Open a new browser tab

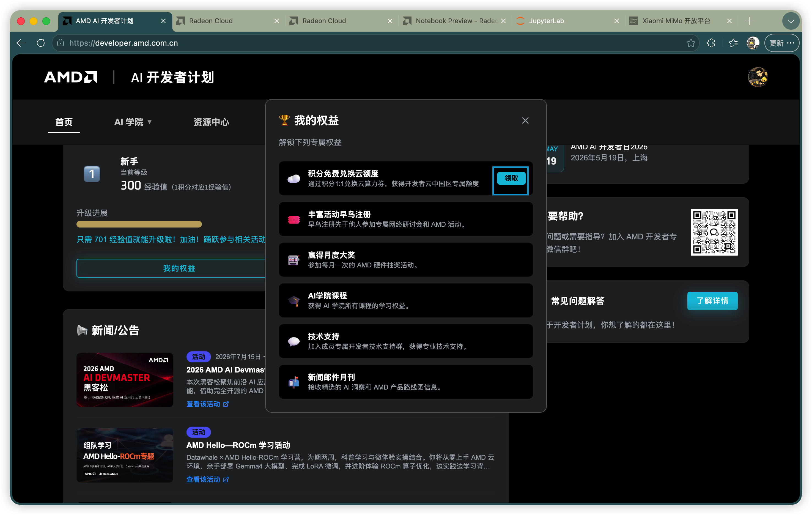(749, 21)
